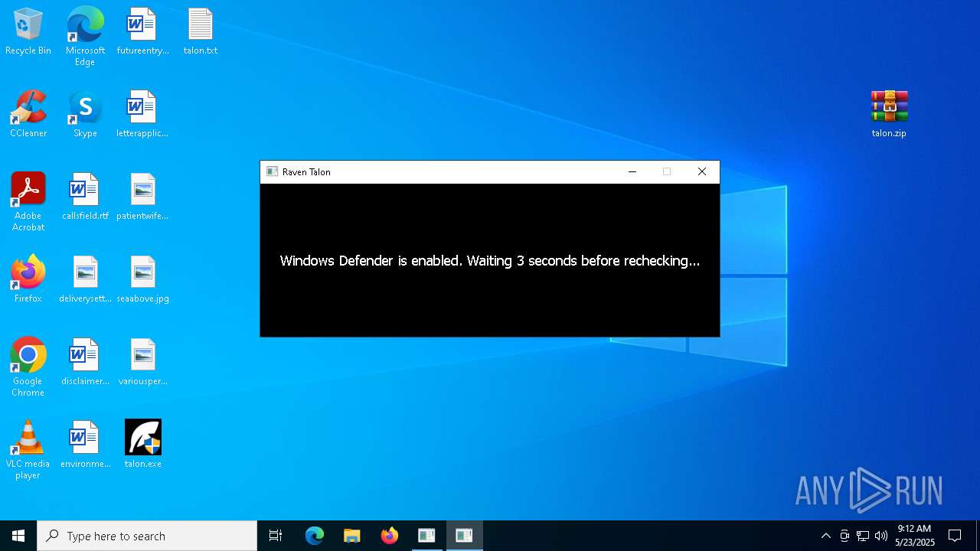Open File Explorer from the taskbar

(352, 536)
